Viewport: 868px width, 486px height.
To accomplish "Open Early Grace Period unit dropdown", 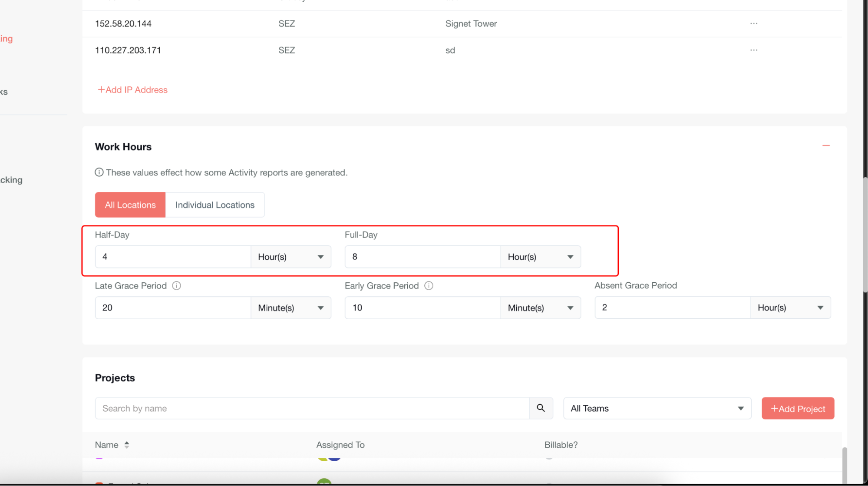I will click(x=540, y=308).
